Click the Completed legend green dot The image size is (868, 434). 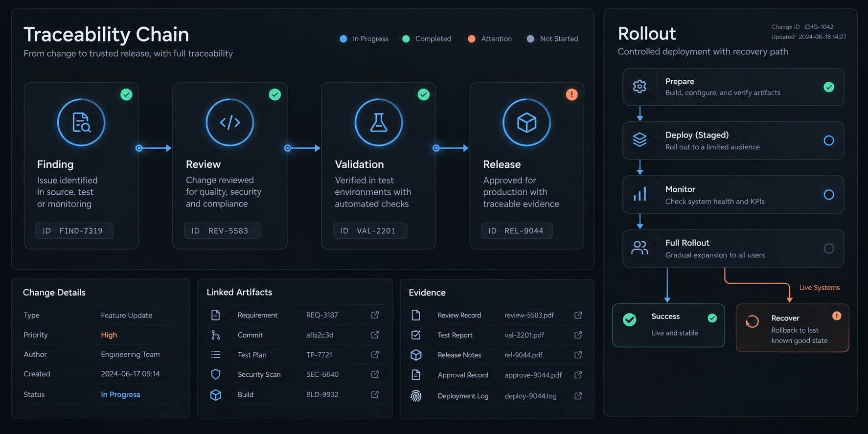coord(406,39)
